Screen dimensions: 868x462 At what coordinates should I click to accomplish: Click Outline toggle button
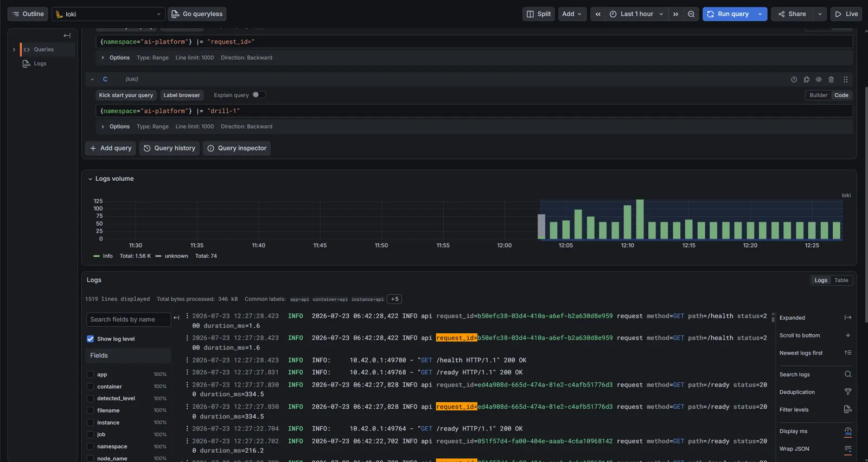click(28, 14)
